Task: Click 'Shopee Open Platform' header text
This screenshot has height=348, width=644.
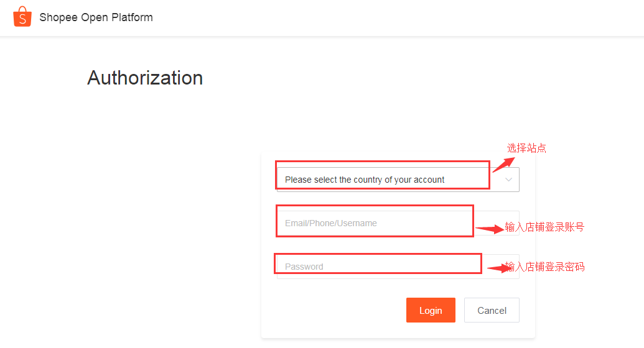Action: [96, 17]
